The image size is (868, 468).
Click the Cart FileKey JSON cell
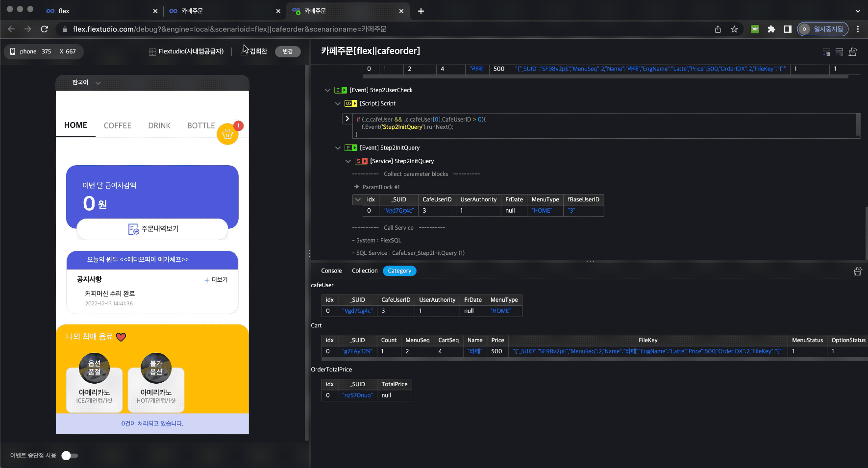pos(648,351)
